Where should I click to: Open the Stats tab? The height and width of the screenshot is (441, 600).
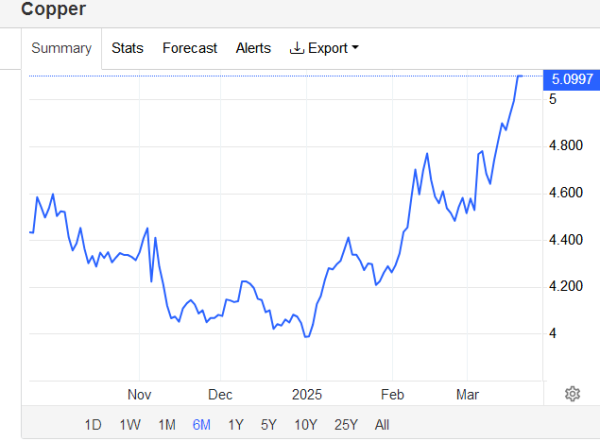click(127, 48)
